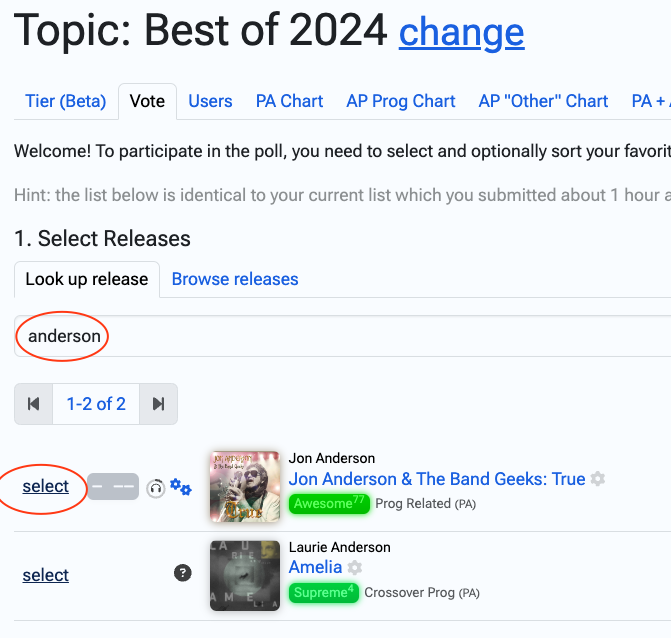The height and width of the screenshot is (638, 671).
Task: Click into the anderson search field
Action: click(342, 336)
